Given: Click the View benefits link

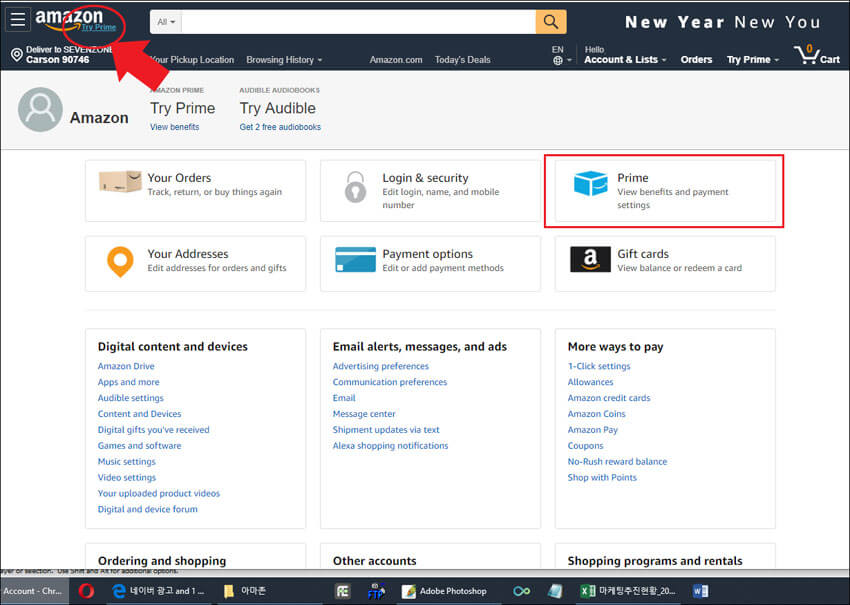Looking at the screenshot, I should [175, 127].
